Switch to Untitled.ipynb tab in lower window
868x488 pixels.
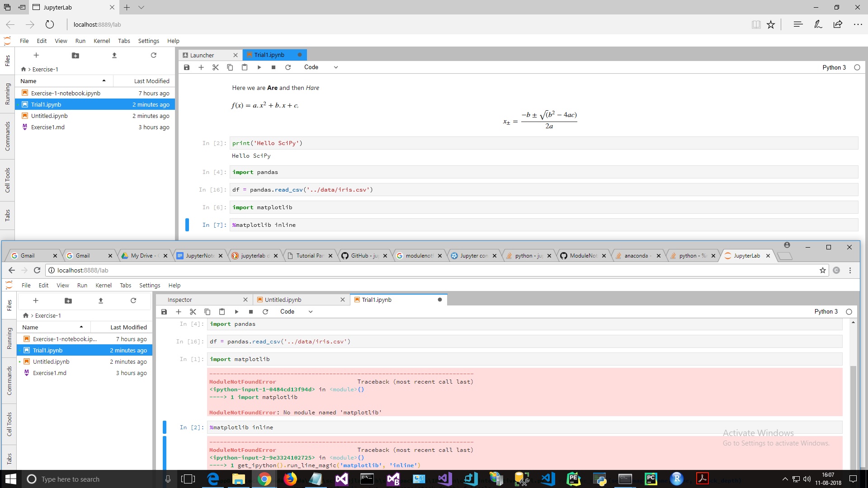click(283, 300)
